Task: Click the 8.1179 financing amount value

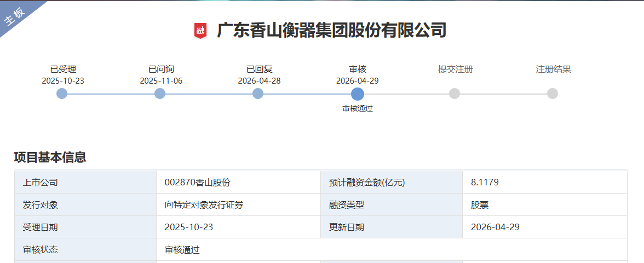Action: pos(485,182)
